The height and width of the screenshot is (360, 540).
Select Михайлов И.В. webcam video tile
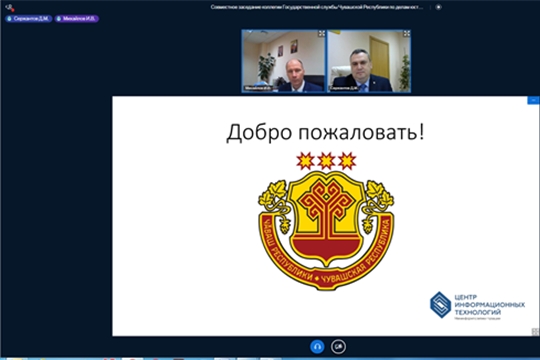coord(284,61)
